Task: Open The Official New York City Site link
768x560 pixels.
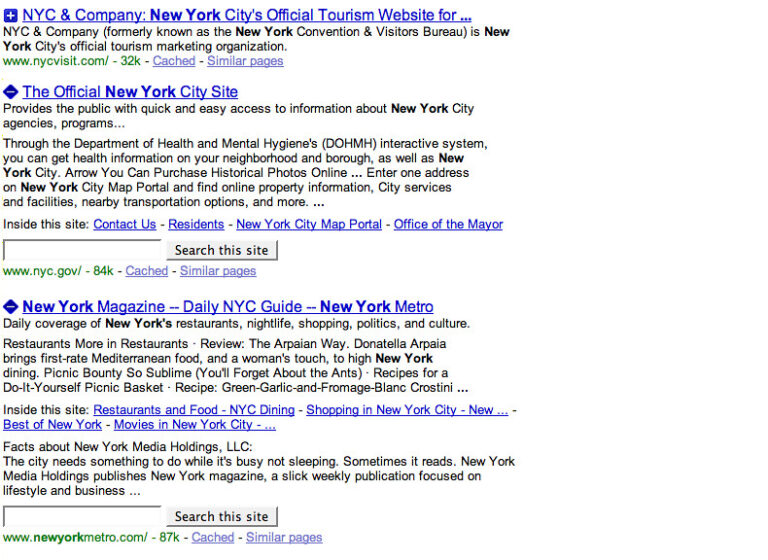Action: point(130,92)
